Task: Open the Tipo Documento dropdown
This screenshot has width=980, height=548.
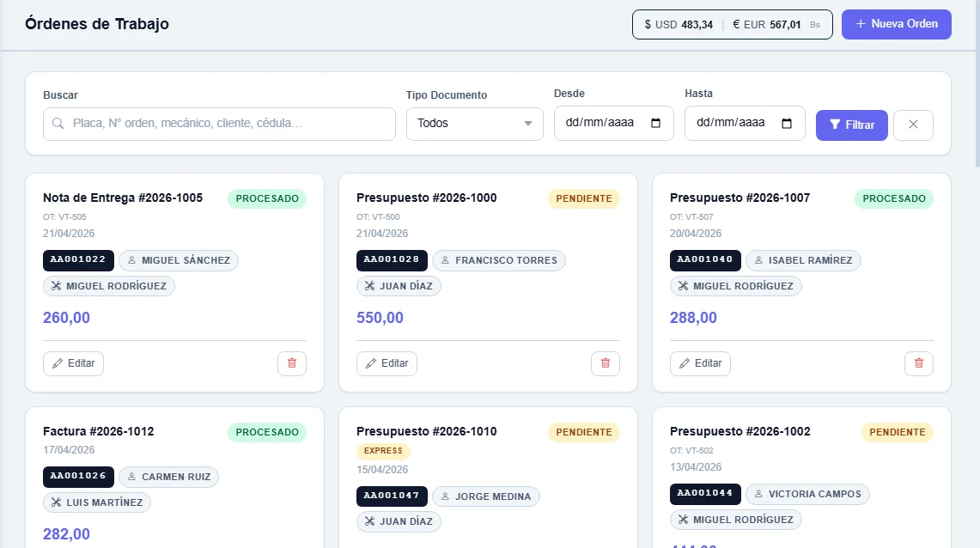Action: click(475, 123)
